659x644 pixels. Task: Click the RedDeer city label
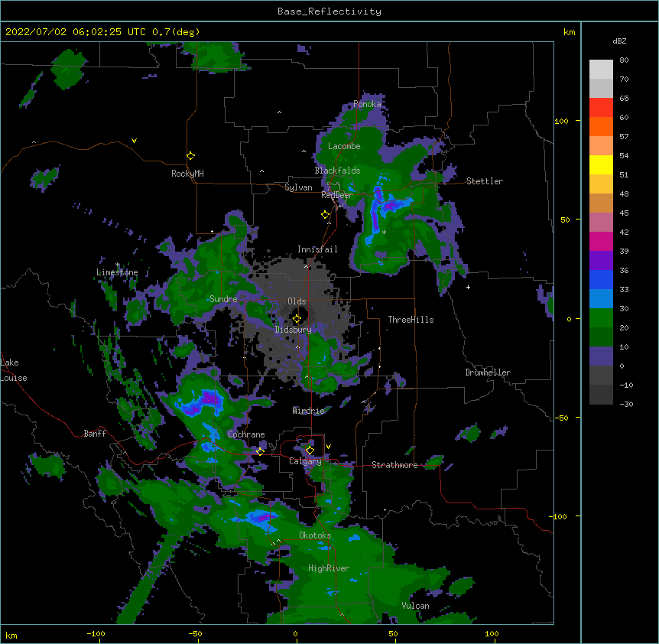337,195
